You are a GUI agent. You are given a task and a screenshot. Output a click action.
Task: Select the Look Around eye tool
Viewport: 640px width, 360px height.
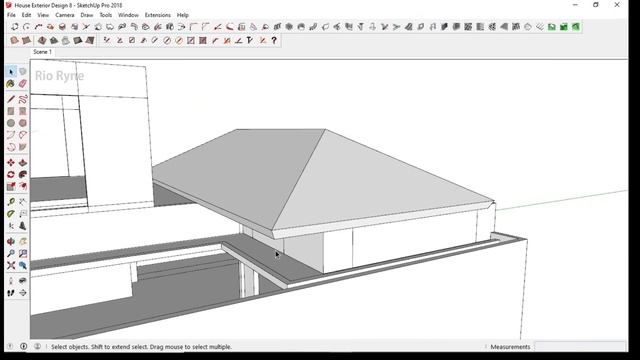click(x=23, y=281)
